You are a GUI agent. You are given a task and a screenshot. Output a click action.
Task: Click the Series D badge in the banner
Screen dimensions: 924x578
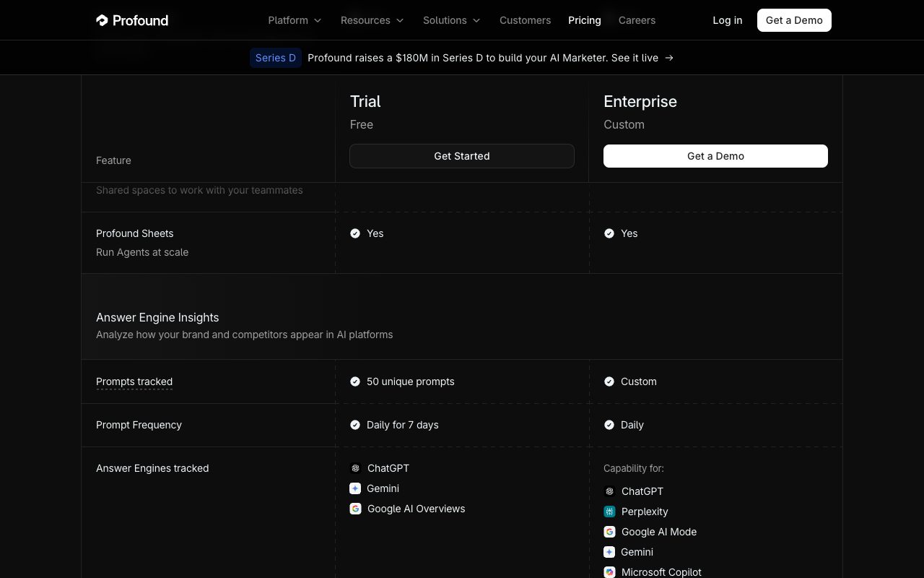click(276, 58)
